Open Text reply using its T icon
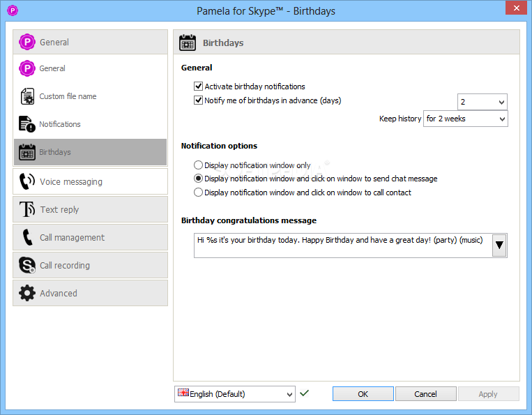532x415 pixels. [x=27, y=209]
